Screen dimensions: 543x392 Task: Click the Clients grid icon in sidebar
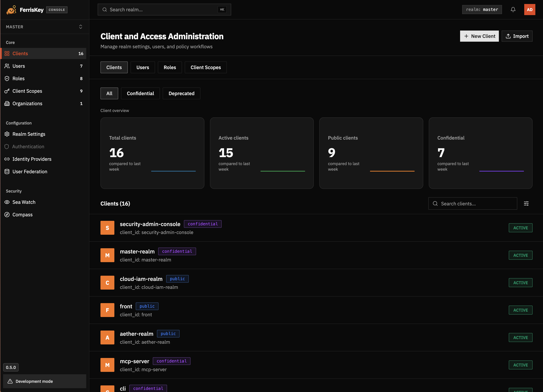tap(7, 54)
